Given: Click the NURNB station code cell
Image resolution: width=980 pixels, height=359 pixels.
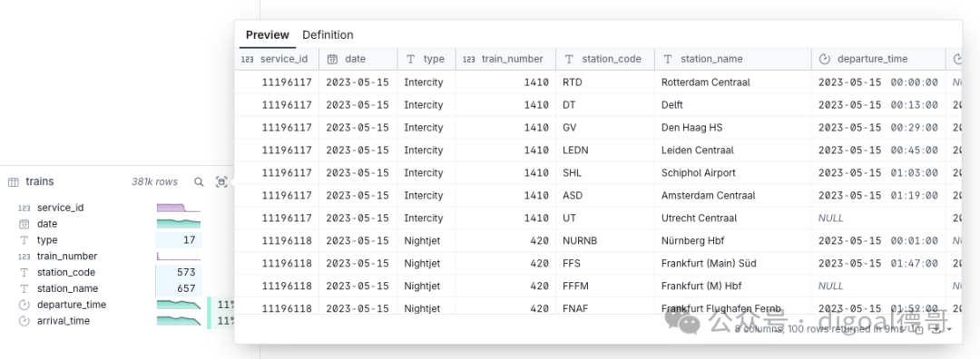Looking at the screenshot, I should [605, 240].
